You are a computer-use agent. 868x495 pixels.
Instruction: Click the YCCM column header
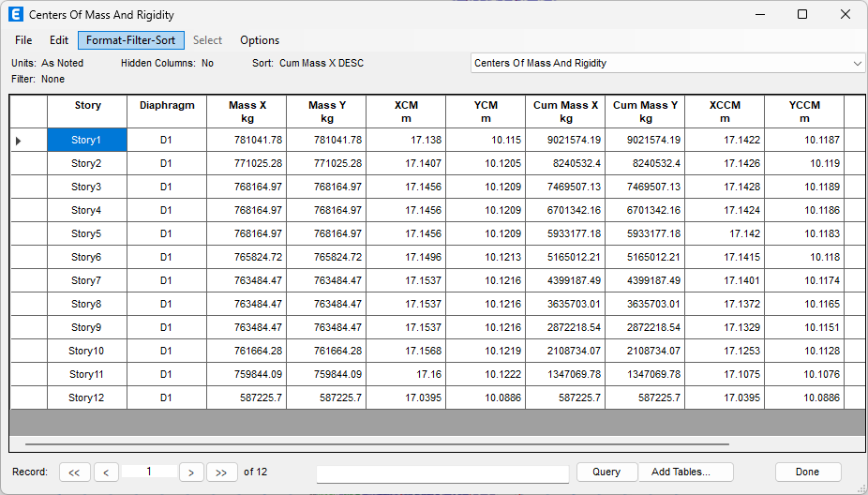[x=805, y=112]
